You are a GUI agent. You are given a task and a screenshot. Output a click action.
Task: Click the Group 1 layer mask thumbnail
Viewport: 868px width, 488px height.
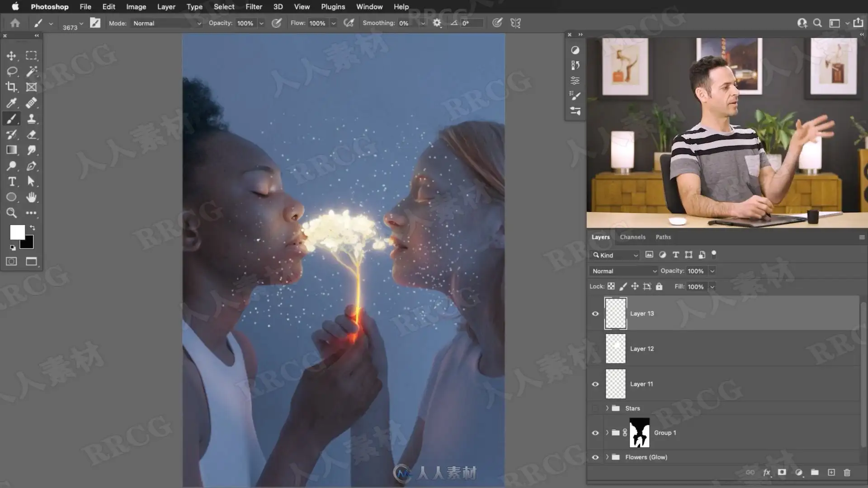639,432
